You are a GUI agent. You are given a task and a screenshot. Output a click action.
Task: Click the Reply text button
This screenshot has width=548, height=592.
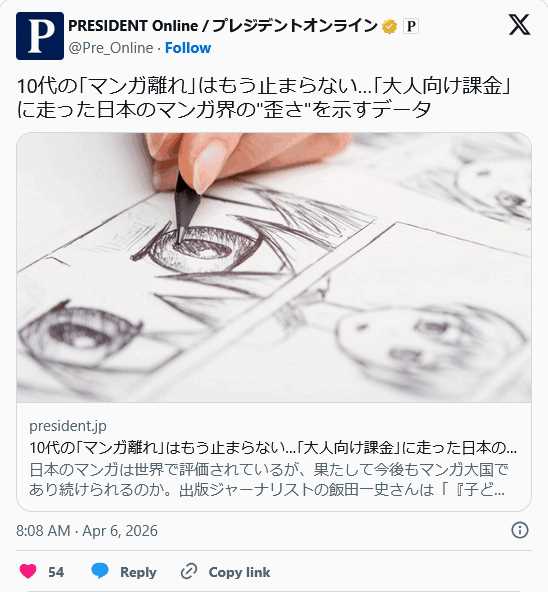(x=138, y=572)
